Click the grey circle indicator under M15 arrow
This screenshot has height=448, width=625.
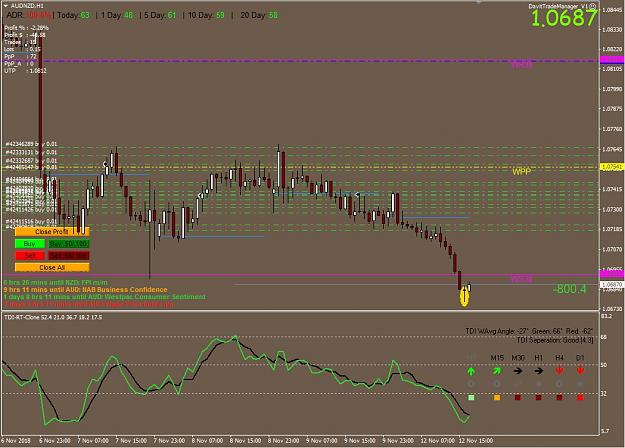pyautogui.click(x=497, y=384)
